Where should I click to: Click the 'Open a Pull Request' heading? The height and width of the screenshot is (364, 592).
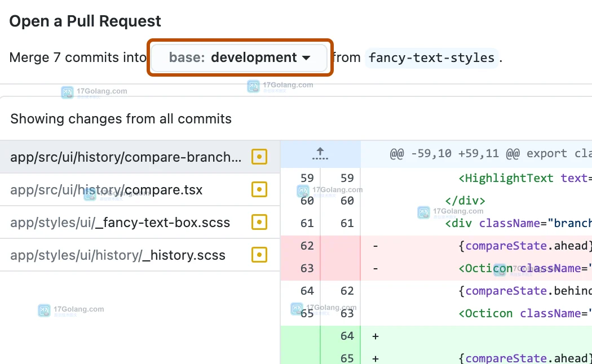85,21
